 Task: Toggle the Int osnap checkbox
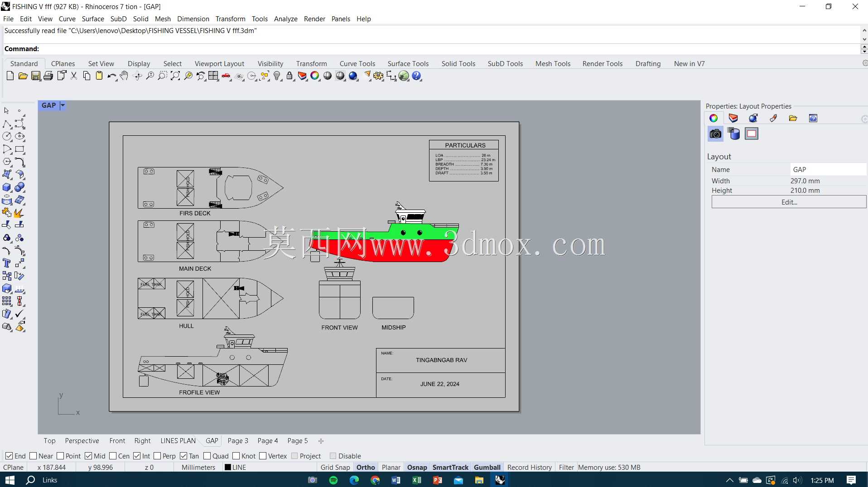click(x=137, y=456)
